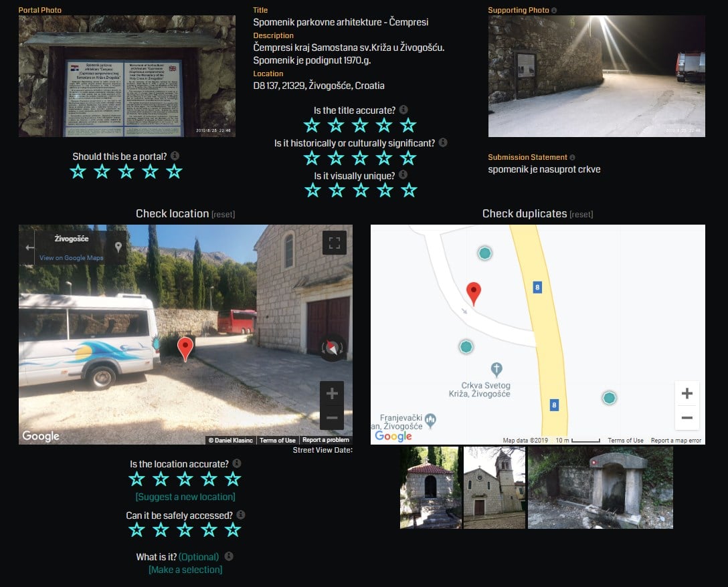Rate title accuracy with the first star
Screen dimensions: 728x587
tap(312, 125)
